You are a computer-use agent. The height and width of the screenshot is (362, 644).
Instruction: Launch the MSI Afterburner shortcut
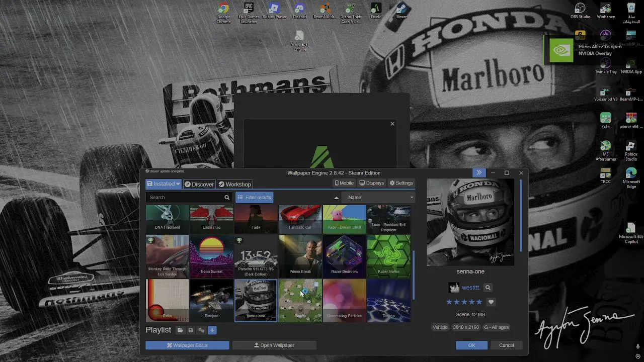click(x=606, y=151)
